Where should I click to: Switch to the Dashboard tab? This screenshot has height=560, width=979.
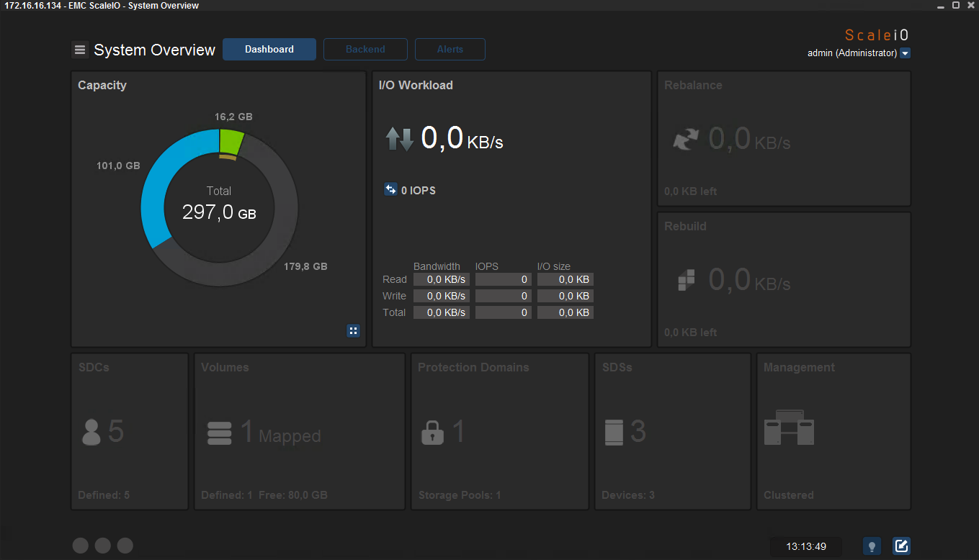point(269,50)
